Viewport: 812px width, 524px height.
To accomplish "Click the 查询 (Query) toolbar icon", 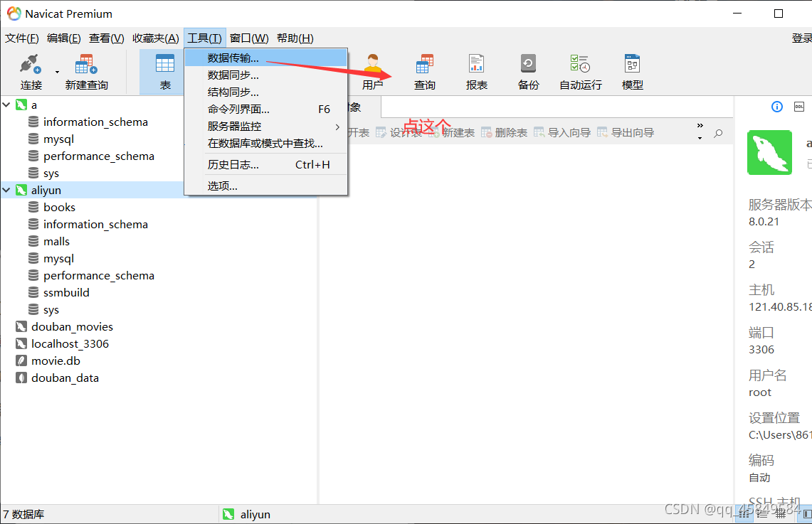I will (x=425, y=72).
